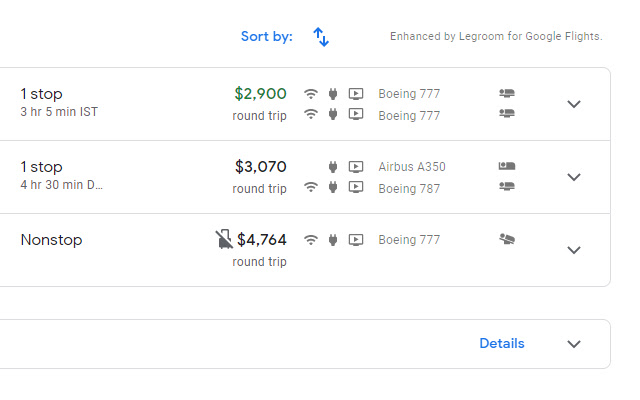Image resolution: width=640 pixels, height=400 pixels.
Task: Click the Wi-Fi icon on the Boeing 787 row
Action: click(x=311, y=187)
